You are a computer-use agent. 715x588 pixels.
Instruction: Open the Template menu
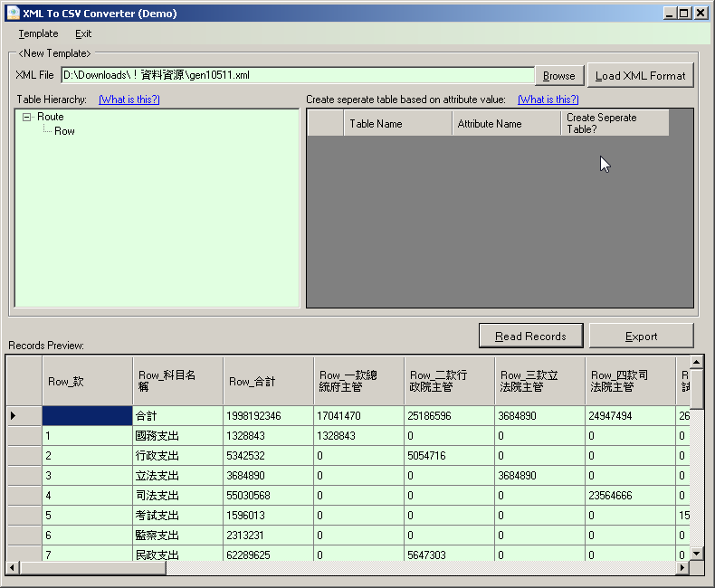(38, 33)
